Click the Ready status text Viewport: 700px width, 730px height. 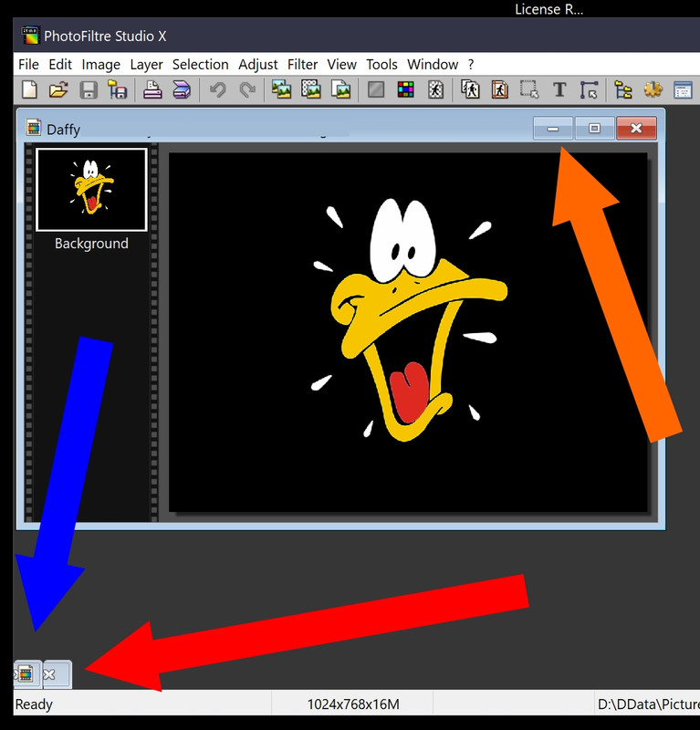coord(34,704)
